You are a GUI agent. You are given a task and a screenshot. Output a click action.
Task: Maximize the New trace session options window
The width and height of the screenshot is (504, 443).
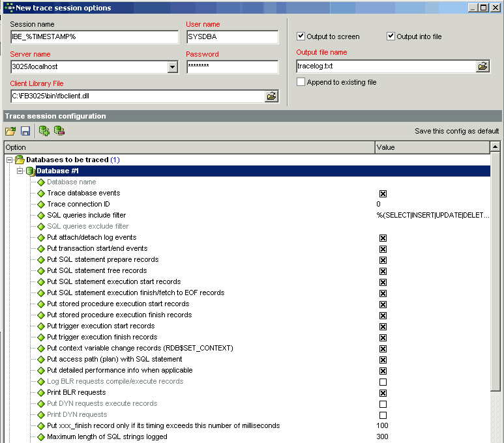coord(484,7)
